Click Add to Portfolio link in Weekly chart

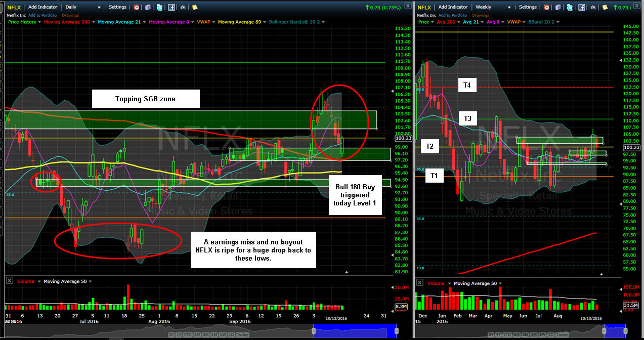452,15
